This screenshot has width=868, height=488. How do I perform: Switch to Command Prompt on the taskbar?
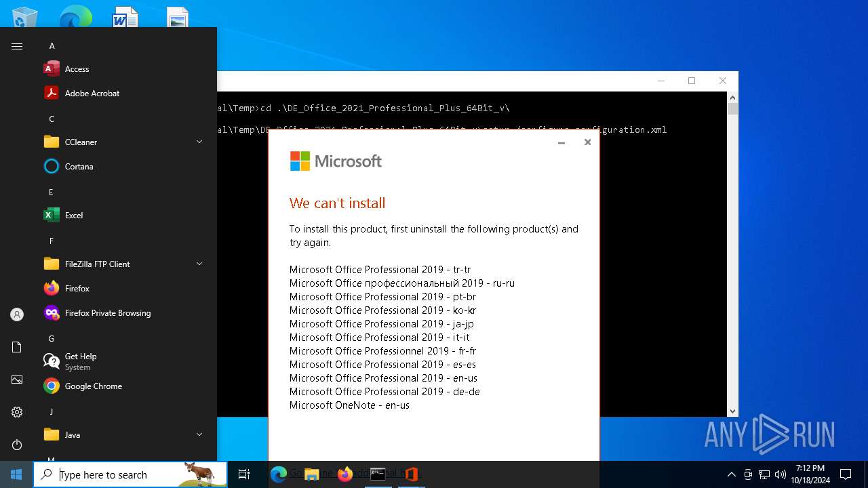click(378, 474)
